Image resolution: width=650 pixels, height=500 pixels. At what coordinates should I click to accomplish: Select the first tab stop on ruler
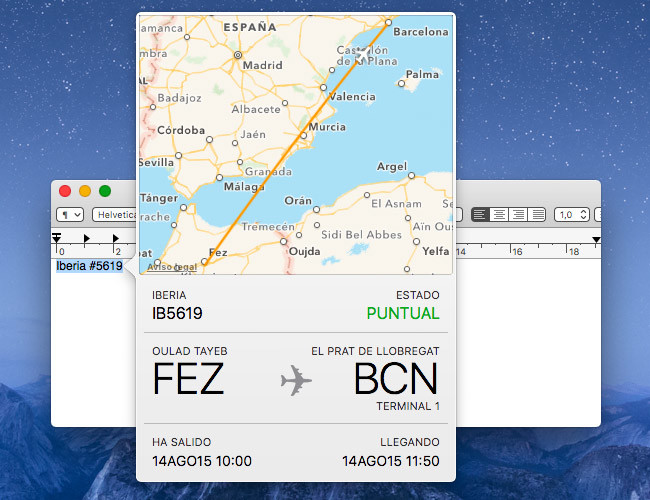pos(86,238)
